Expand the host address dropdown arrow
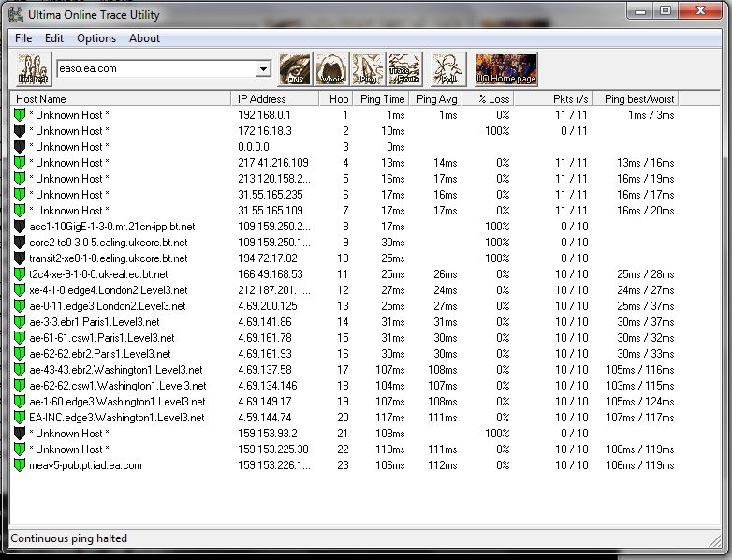This screenshot has width=732, height=560. [263, 69]
